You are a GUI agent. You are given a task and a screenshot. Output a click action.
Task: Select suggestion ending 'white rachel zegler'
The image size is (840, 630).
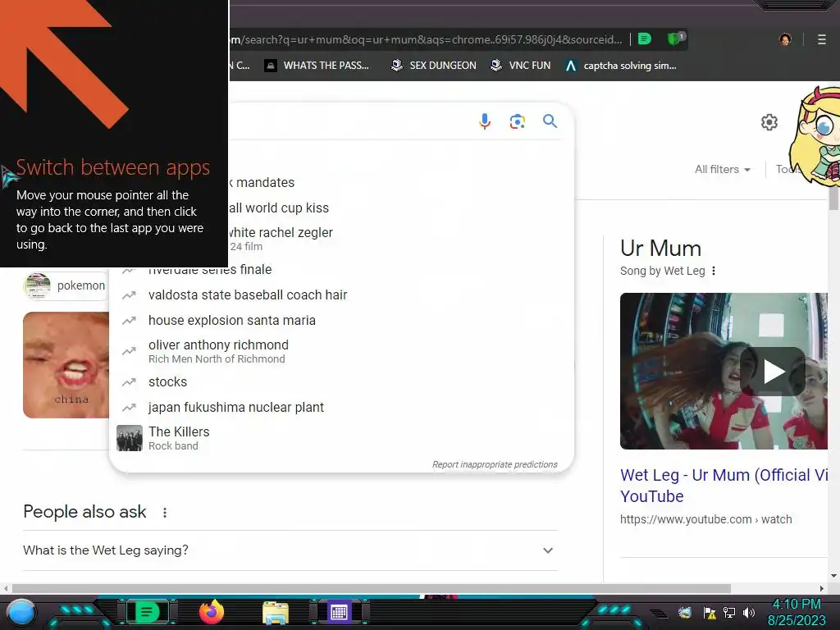point(281,232)
